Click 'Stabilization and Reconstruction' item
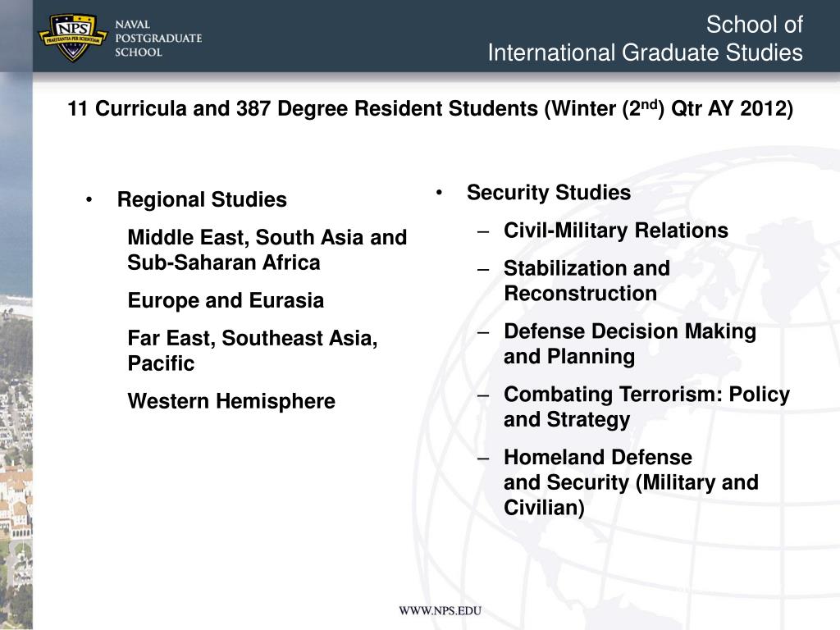 [587, 281]
